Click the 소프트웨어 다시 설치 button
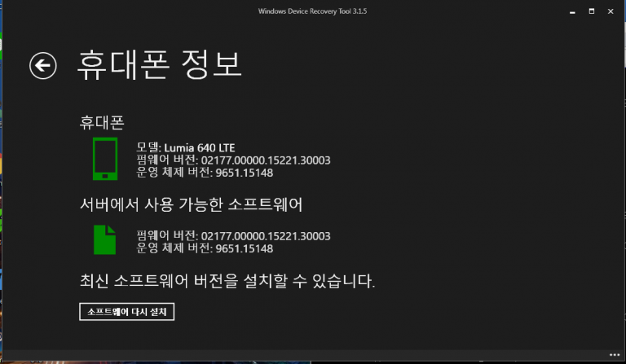The height and width of the screenshot is (364, 626). tap(126, 312)
